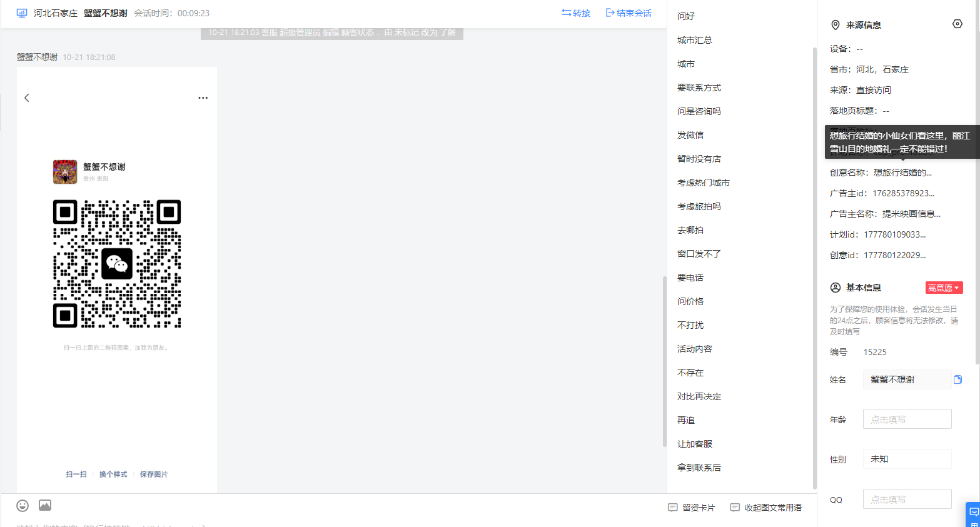Click the 广告主名称 value 提米映画信息...
Viewport: 980px width, 527px height.
point(911,214)
